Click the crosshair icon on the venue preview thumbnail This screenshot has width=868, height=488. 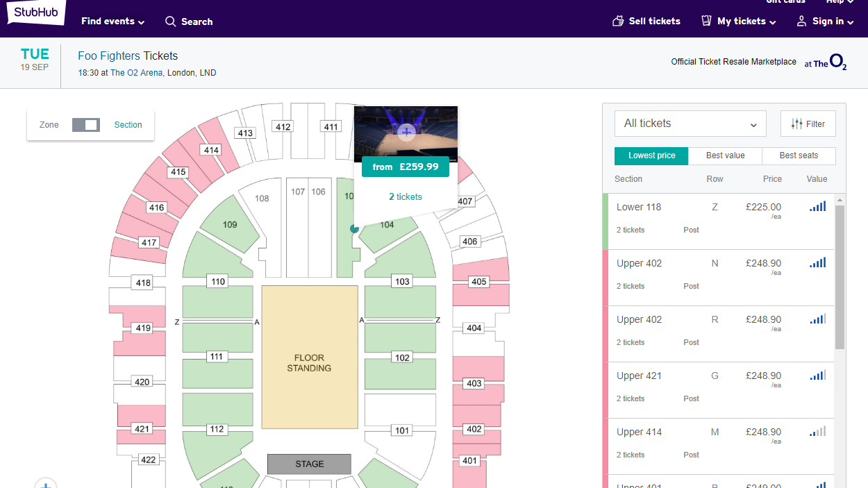406,132
